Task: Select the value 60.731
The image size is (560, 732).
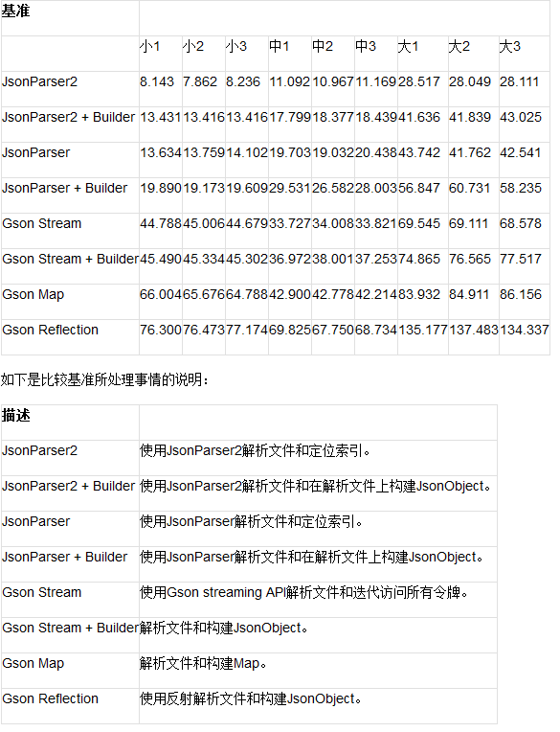Action: tap(470, 188)
